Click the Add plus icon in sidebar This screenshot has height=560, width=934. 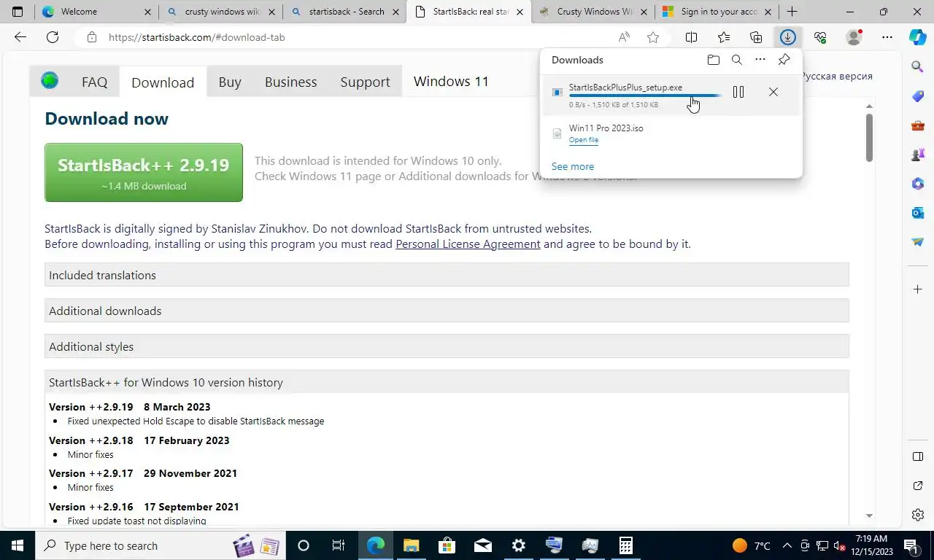coord(918,289)
